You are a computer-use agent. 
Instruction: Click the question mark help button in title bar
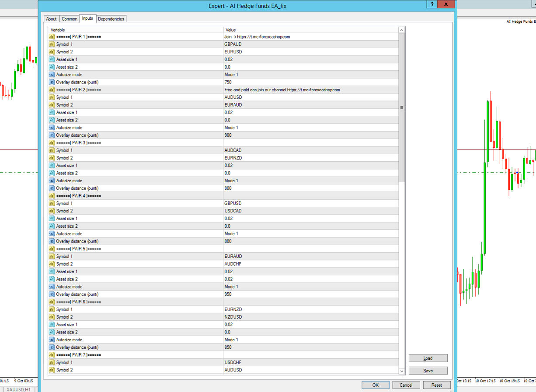pyautogui.click(x=432, y=4)
